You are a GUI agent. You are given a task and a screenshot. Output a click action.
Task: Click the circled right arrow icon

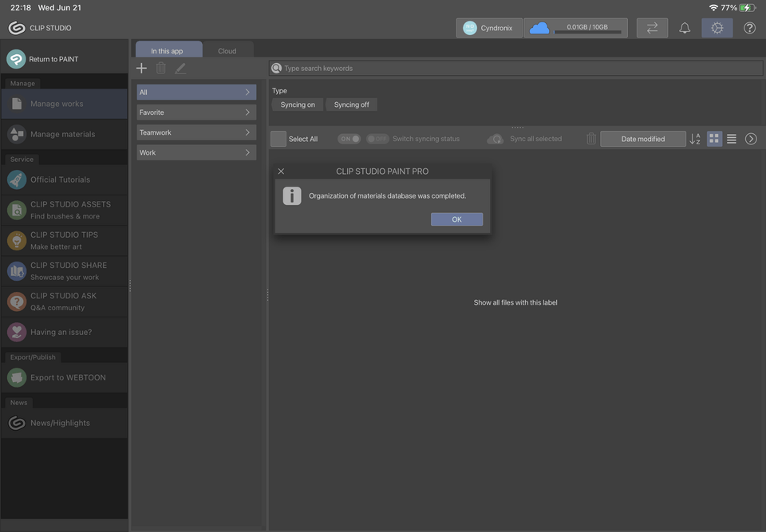pos(751,140)
